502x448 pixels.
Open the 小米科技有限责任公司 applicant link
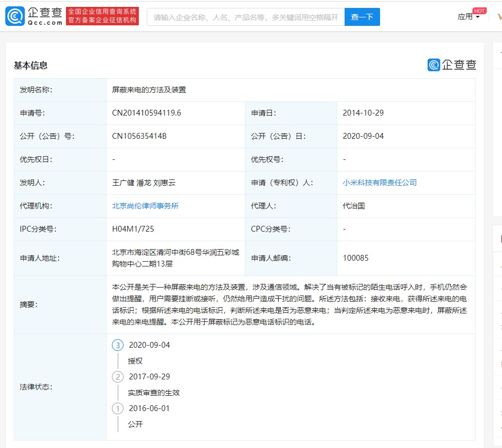point(380,183)
